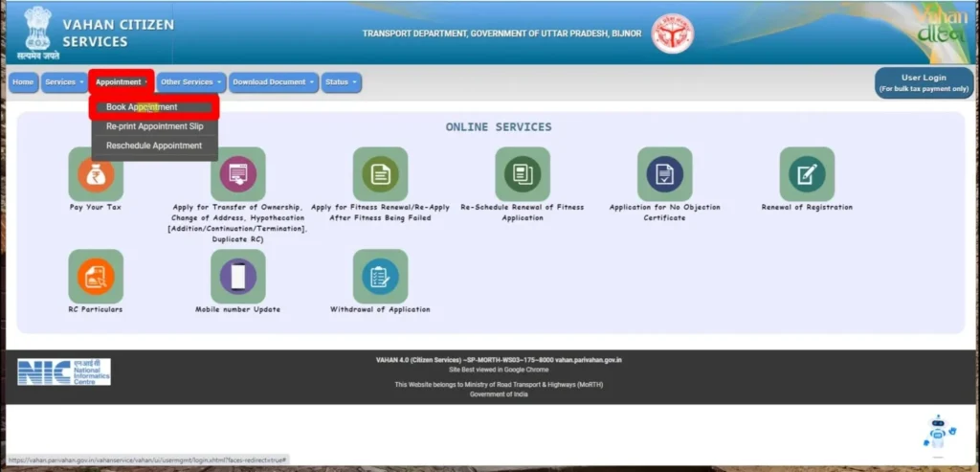980x472 pixels.
Task: Click the Withdrawal of Application icon
Action: tap(380, 276)
